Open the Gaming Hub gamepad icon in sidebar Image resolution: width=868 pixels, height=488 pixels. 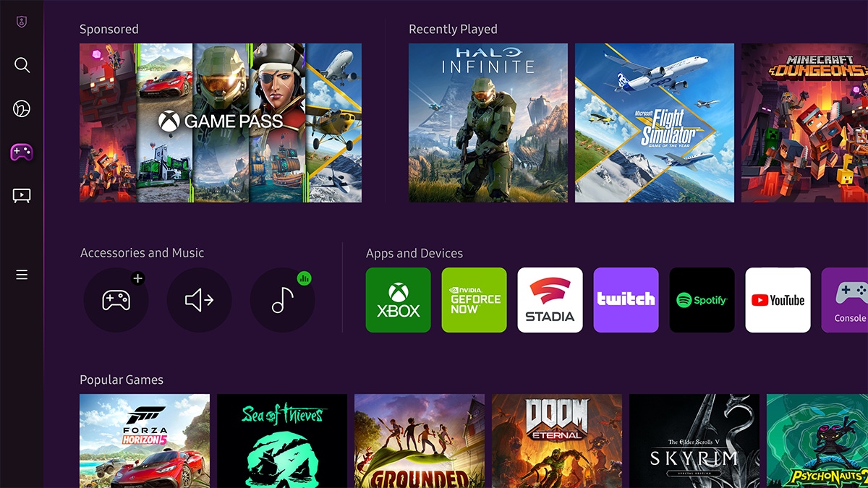pos(22,152)
